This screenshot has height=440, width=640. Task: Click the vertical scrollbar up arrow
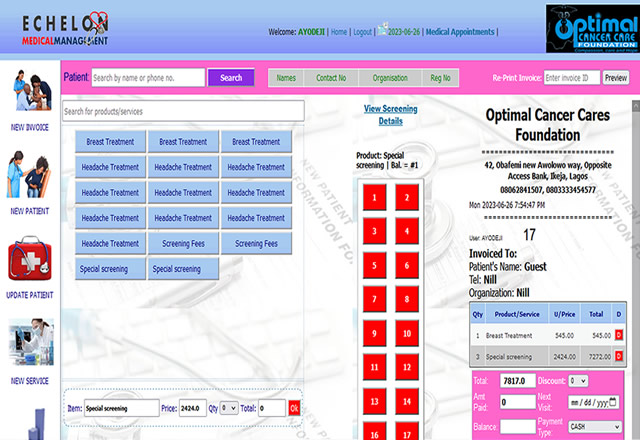636,106
